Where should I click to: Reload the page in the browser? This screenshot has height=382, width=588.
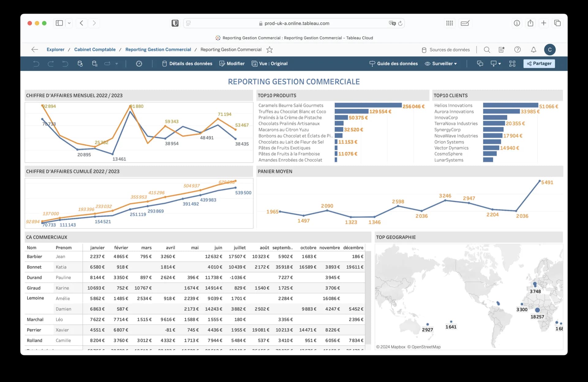coord(400,23)
